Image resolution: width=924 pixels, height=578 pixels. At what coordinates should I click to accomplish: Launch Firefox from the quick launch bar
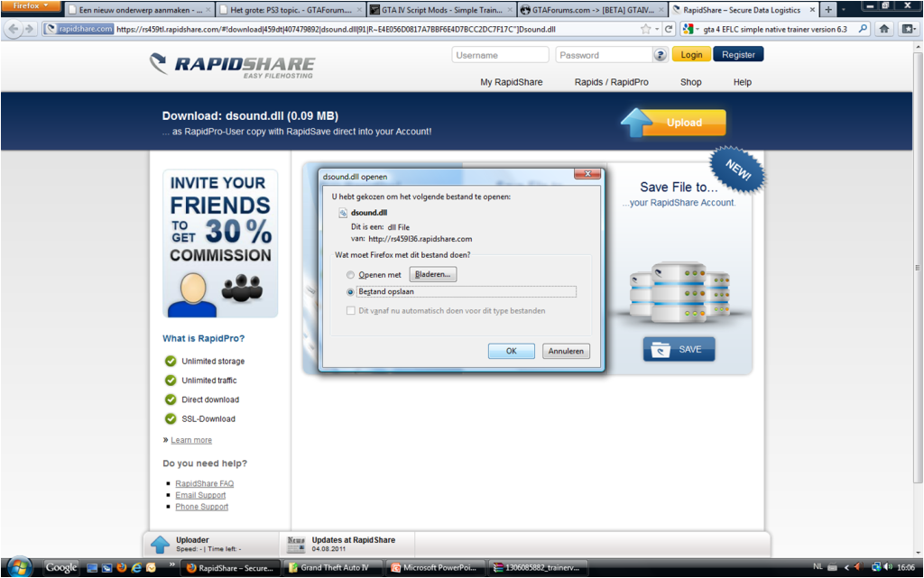click(x=122, y=567)
